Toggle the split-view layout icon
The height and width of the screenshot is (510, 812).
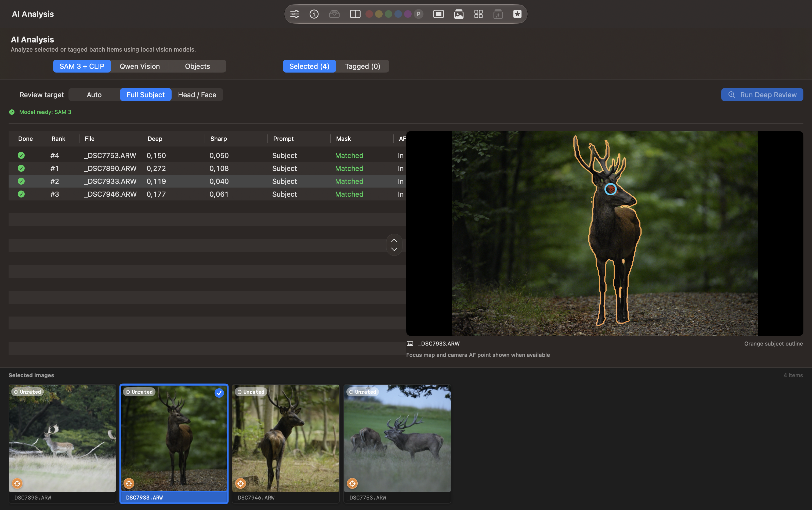coord(355,14)
